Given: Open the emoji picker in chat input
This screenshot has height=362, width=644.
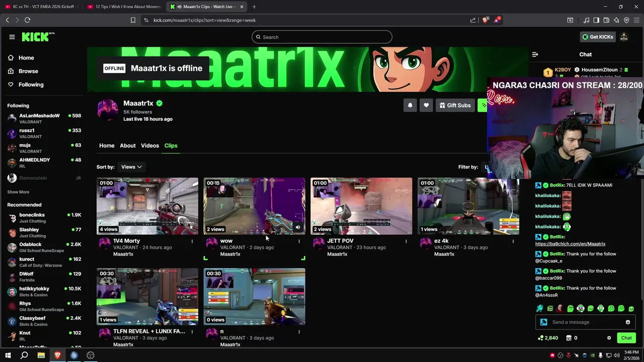Looking at the screenshot, I should pos(628,322).
